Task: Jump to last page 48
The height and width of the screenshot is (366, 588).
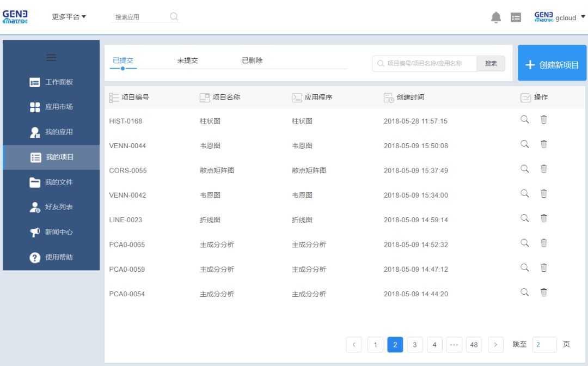Action: [474, 345]
